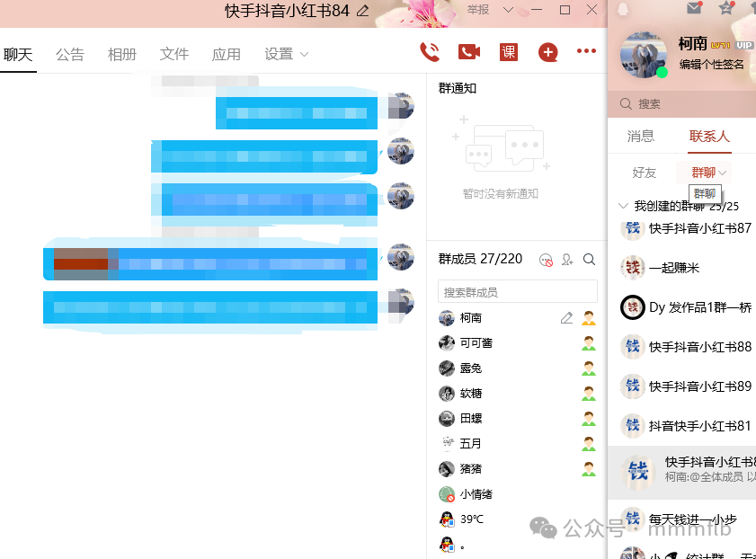
Task: Click the green online status dot
Action: tap(662, 72)
